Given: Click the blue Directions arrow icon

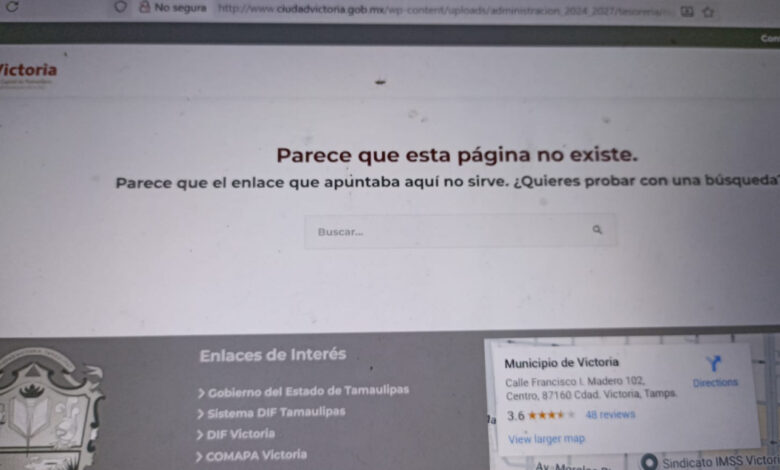Looking at the screenshot, I should pyautogui.click(x=714, y=365).
